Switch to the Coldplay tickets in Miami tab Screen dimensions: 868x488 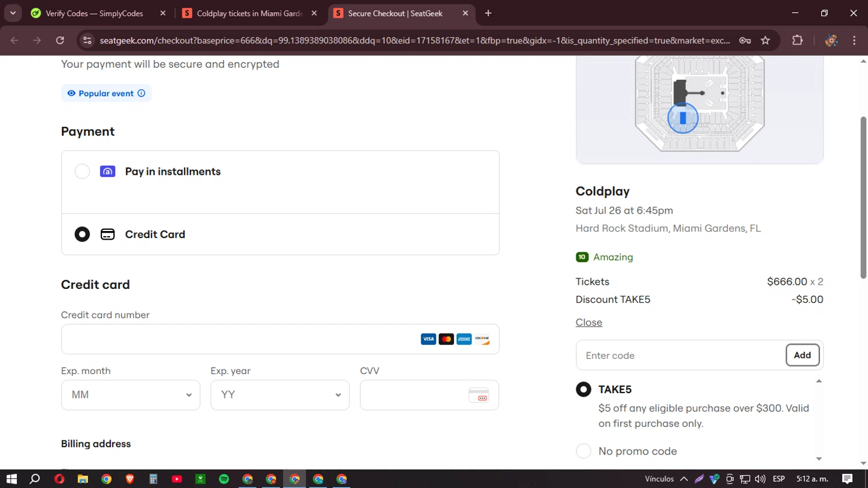click(x=249, y=13)
